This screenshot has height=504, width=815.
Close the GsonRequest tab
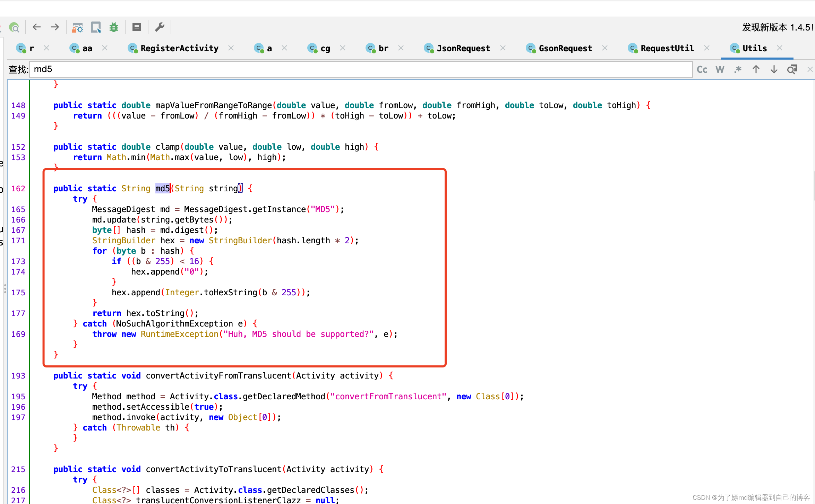point(605,48)
